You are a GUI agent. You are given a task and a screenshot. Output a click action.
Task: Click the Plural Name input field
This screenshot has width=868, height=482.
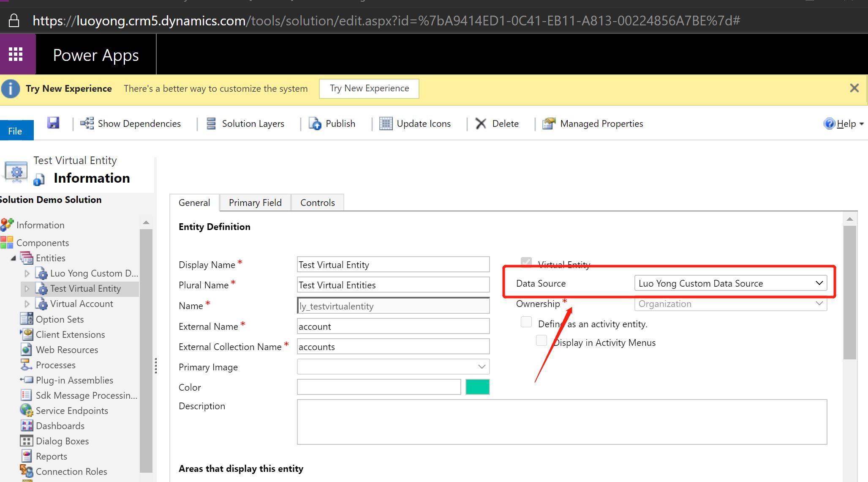(393, 285)
